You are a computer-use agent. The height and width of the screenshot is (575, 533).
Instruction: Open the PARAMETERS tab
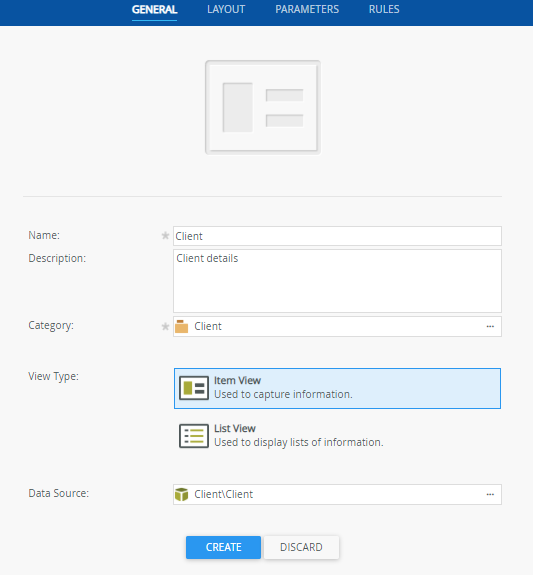point(307,9)
